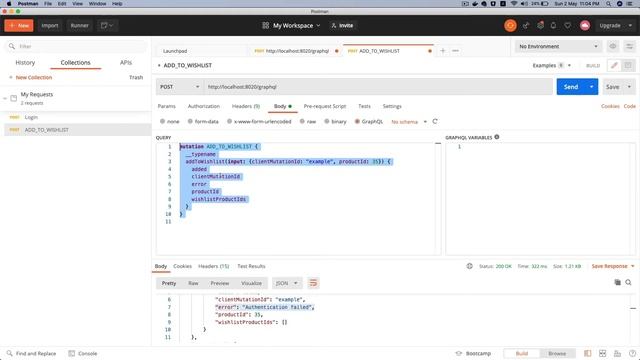Search within the response body
This screenshot has height=360, width=640.
629,282
